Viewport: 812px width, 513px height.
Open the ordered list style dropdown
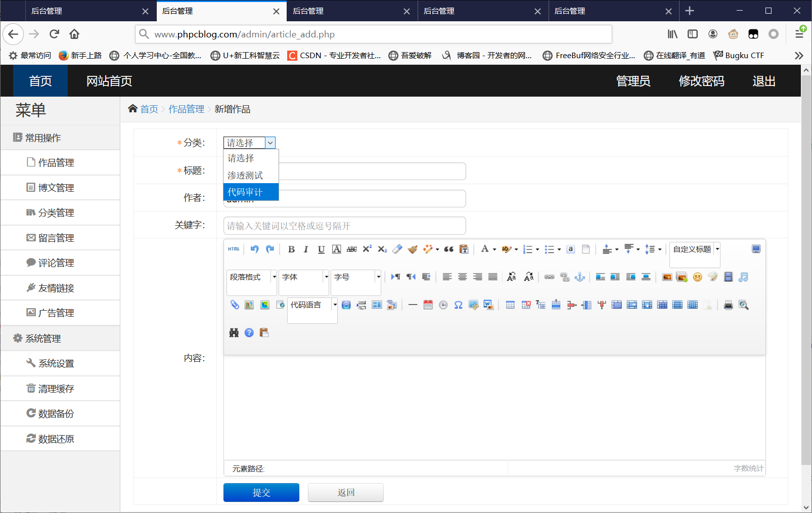pyautogui.click(x=537, y=249)
